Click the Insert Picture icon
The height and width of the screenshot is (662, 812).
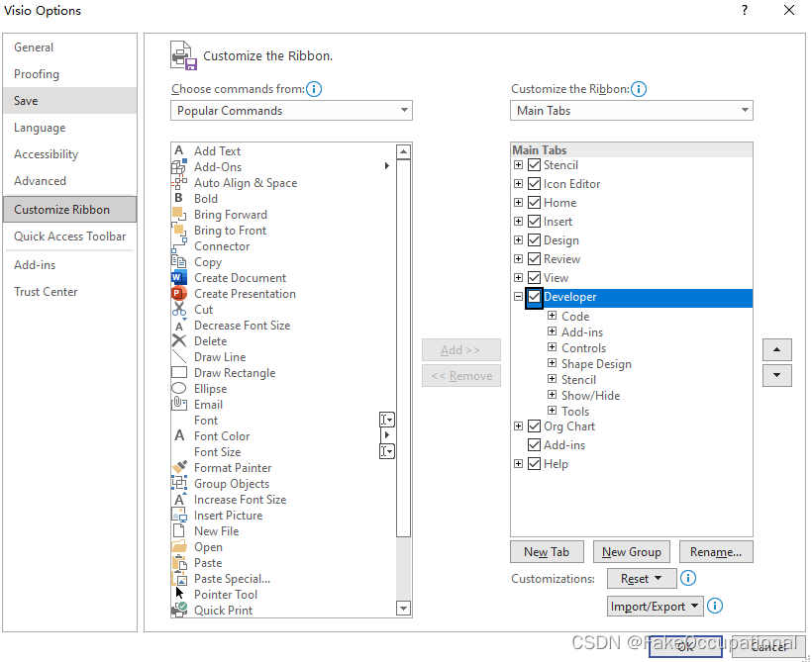pyautogui.click(x=179, y=515)
